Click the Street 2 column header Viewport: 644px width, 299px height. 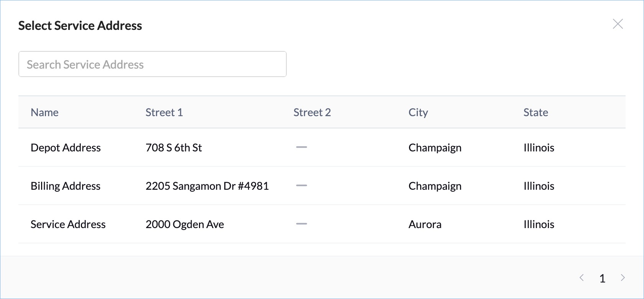point(312,112)
